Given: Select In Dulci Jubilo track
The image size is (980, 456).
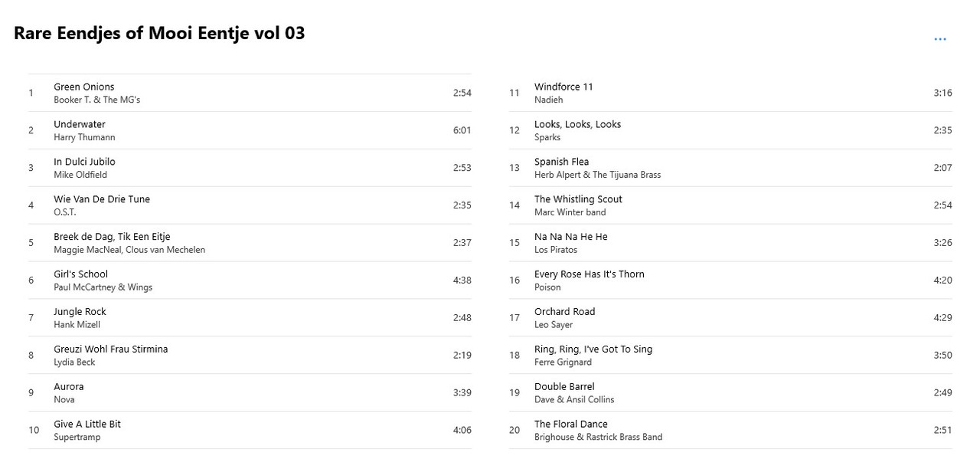Looking at the screenshot, I should click(250, 168).
